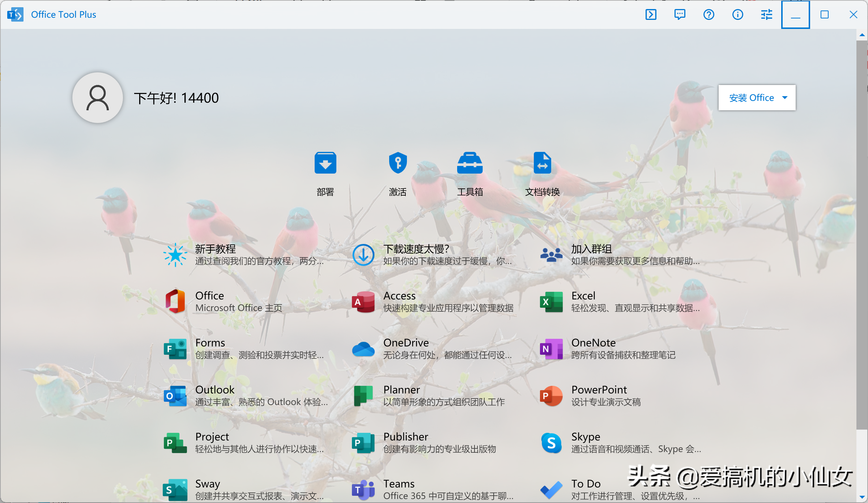Click the OneNote description 跨所有设备捕获和整理笔记
This screenshot has width=868, height=503.
(x=624, y=355)
